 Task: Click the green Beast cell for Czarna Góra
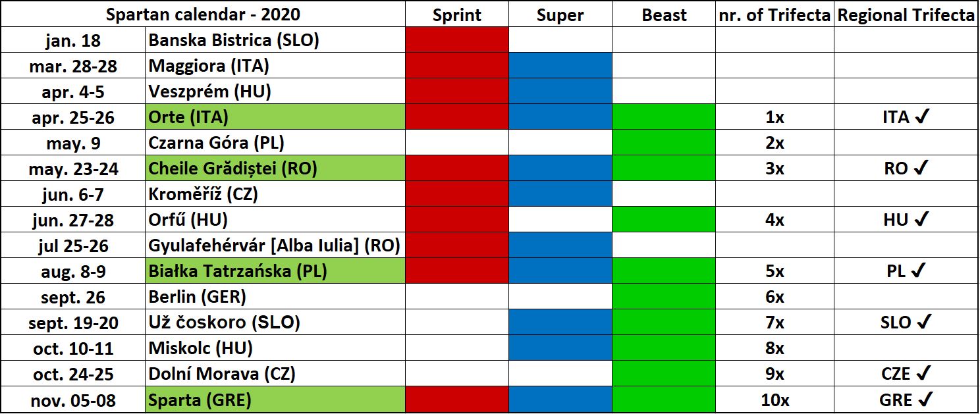point(664,143)
